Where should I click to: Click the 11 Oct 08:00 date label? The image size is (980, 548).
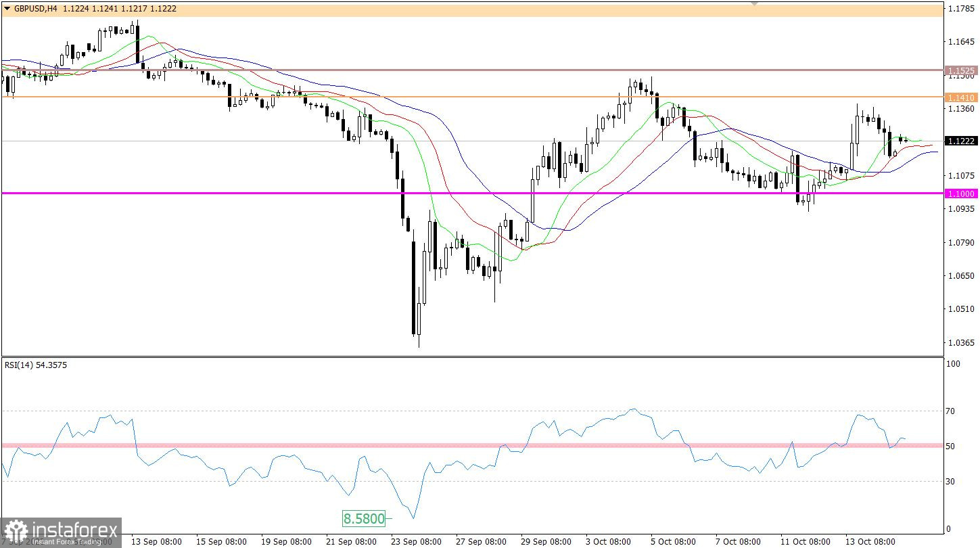tap(805, 542)
